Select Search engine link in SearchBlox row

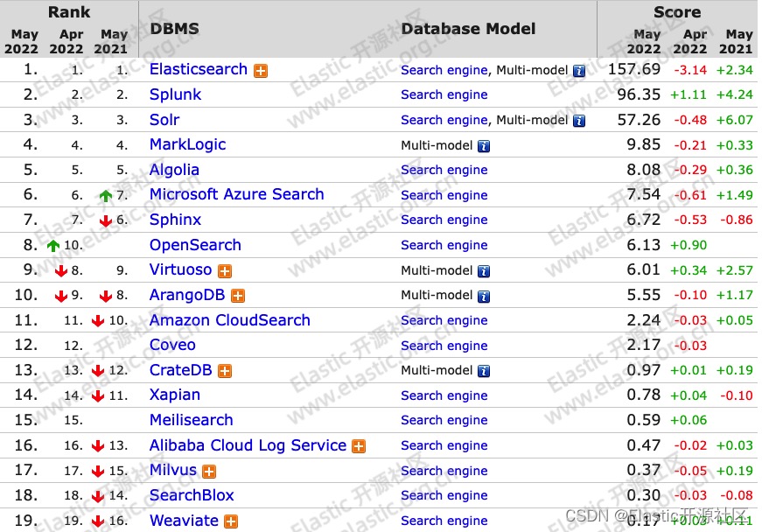[x=444, y=495]
